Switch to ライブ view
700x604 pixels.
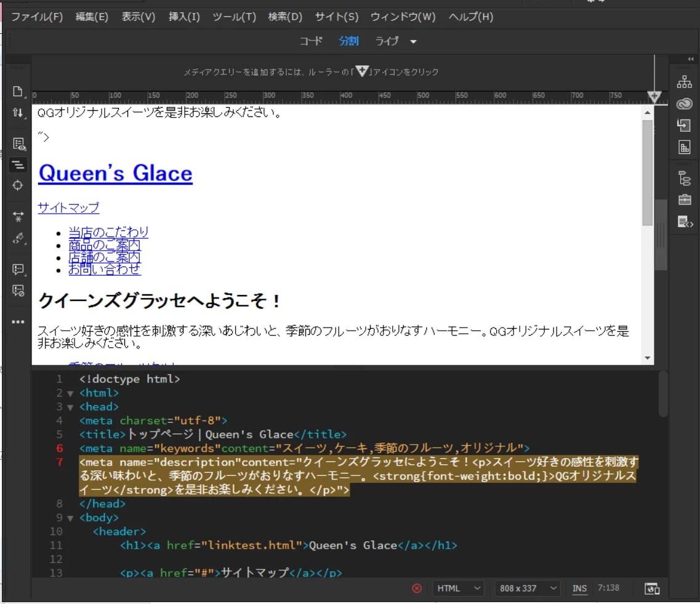387,41
